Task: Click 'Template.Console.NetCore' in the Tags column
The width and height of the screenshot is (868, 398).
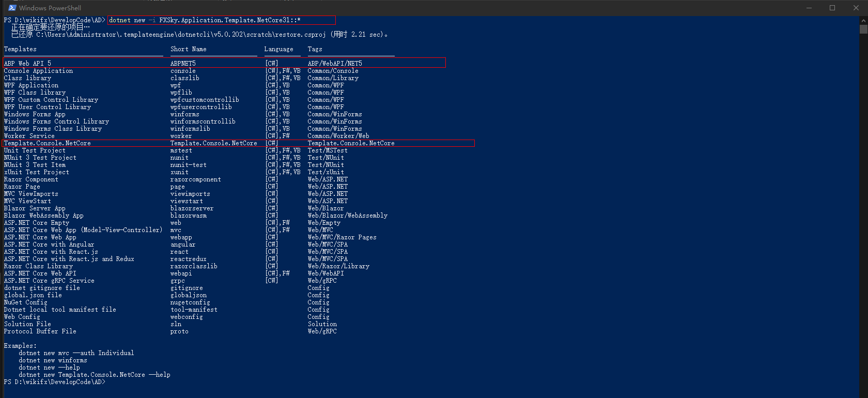Action: click(x=351, y=143)
